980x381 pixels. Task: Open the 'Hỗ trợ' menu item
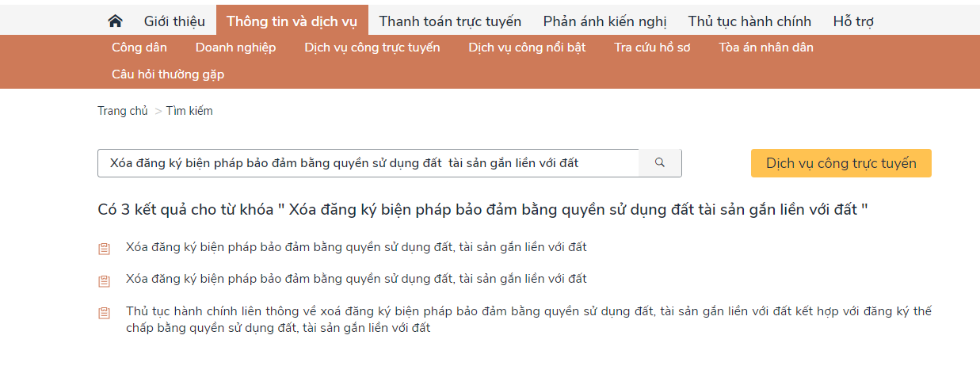click(x=853, y=21)
